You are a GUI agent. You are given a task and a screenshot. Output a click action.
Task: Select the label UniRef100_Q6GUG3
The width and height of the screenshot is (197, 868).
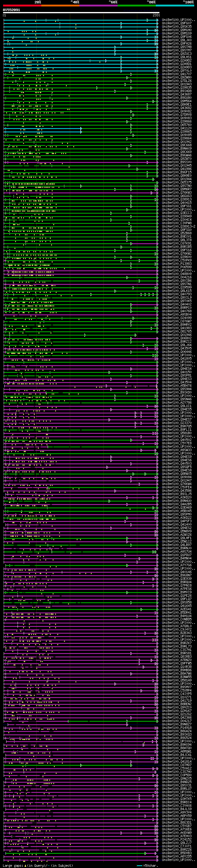pyautogui.click(x=177, y=196)
